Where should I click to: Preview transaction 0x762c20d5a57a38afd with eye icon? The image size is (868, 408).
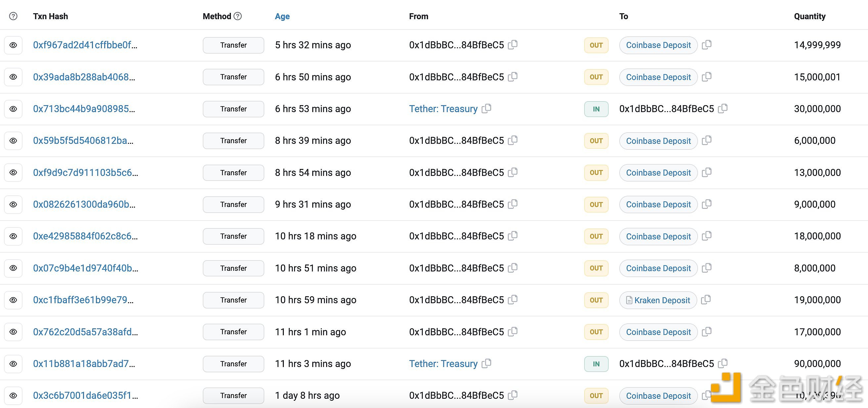click(x=13, y=332)
